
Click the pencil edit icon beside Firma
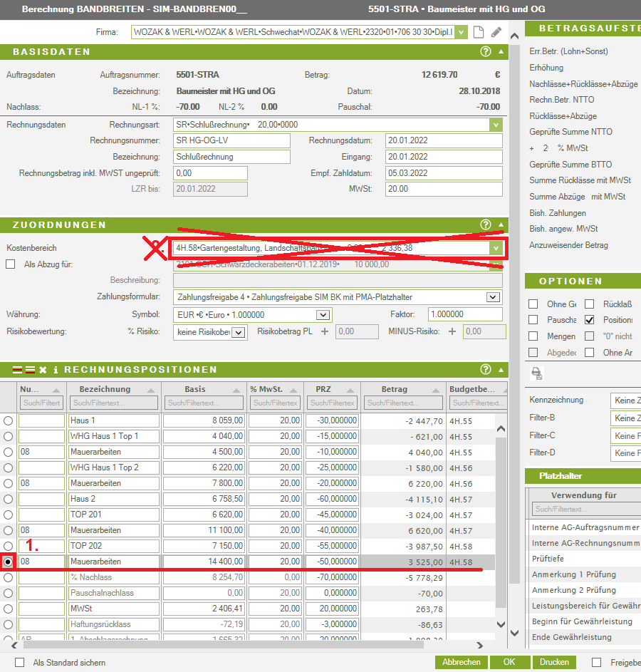[x=496, y=32]
